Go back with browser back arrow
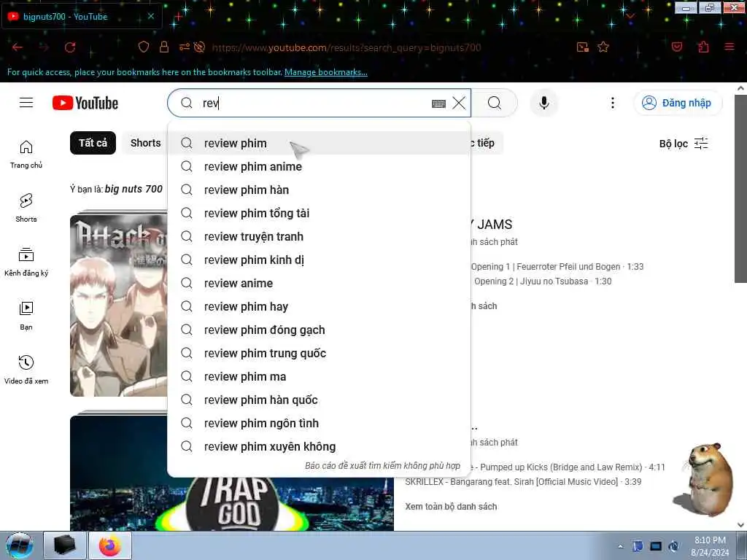Viewport: 747px width, 560px height. [18, 47]
